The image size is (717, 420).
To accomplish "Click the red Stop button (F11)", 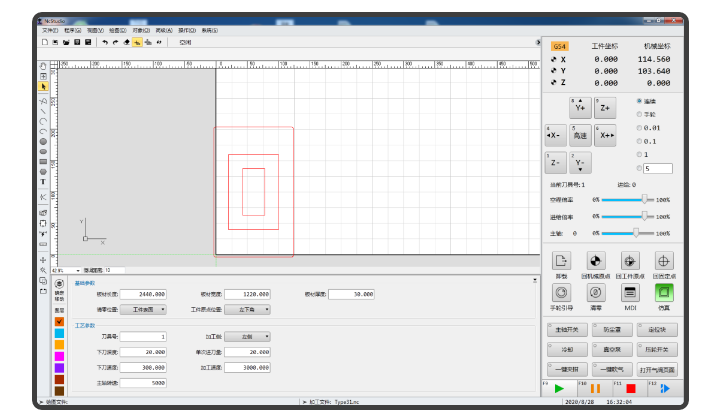I will coord(628,388).
